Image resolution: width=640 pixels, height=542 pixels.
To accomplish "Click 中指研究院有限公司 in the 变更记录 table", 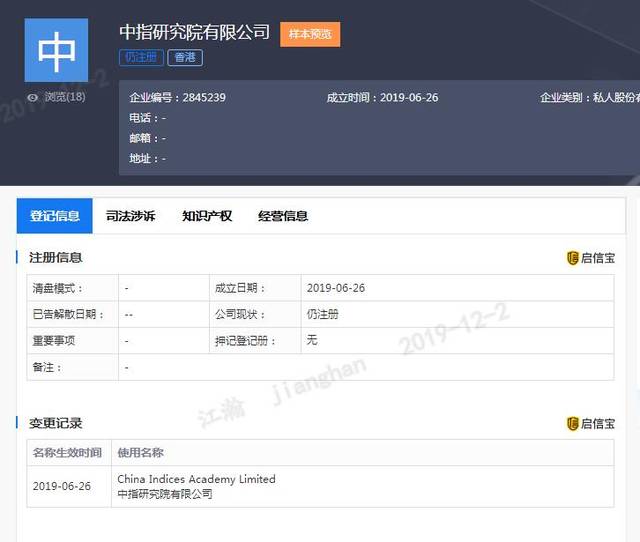I will coord(165,494).
